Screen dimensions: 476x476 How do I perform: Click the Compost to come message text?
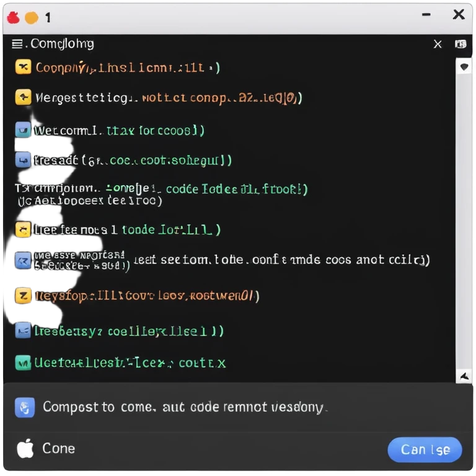point(185,407)
